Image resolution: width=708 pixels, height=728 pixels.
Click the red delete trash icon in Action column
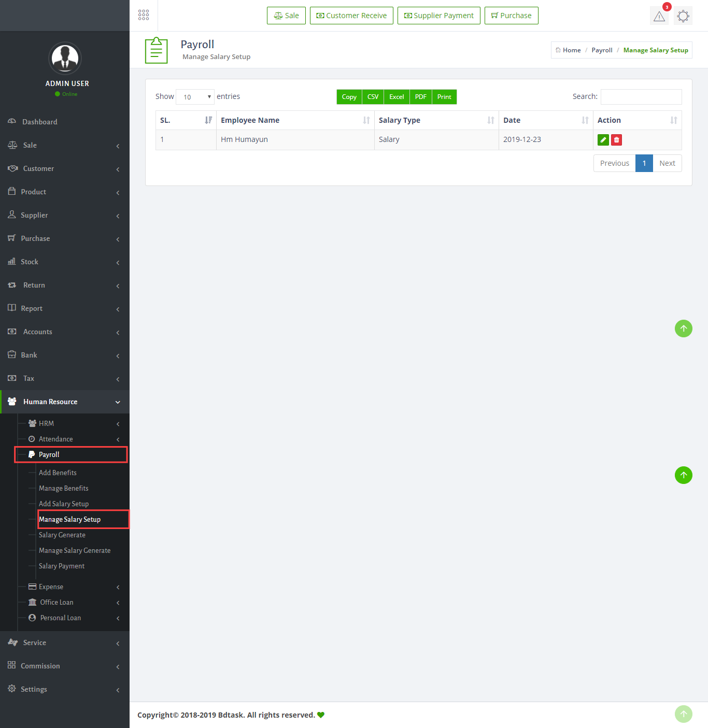[x=616, y=140]
